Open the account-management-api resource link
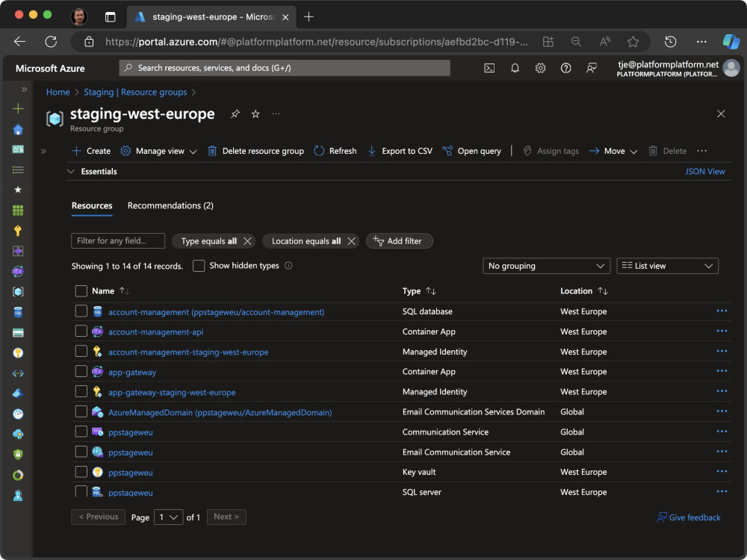This screenshot has width=747, height=560. click(156, 332)
